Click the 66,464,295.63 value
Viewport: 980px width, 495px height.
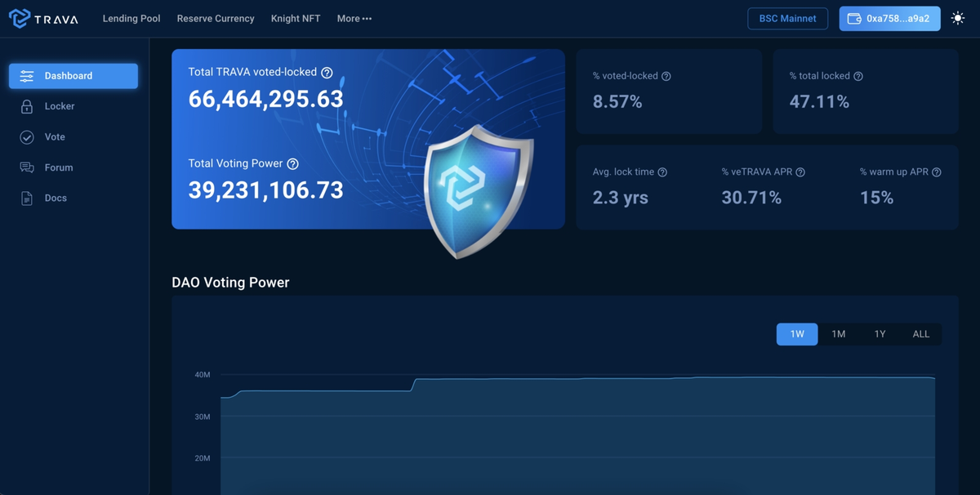pyautogui.click(x=266, y=99)
